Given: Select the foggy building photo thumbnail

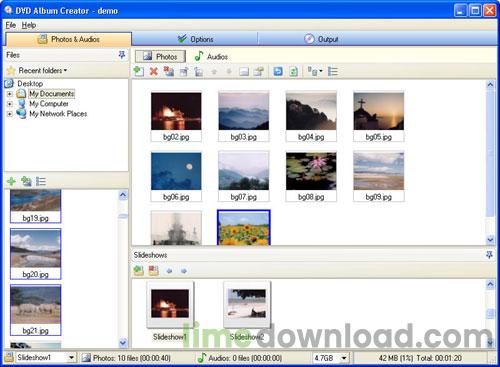Looking at the screenshot, I should pos(176,228).
